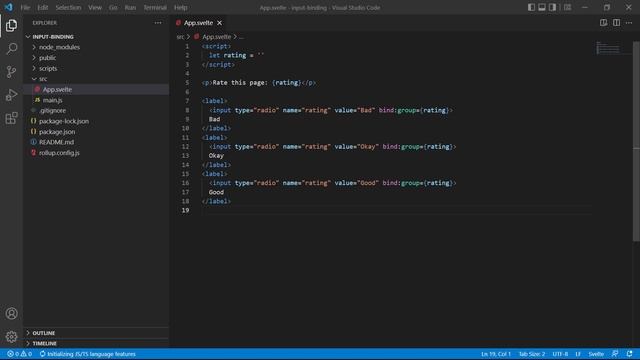The width and height of the screenshot is (640, 360).
Task: Open the .gitignore file
Action: pos(96,111)
